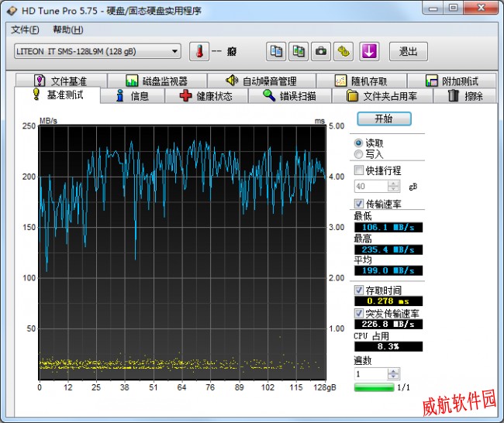Toggle the 存取时间 checkbox
This screenshot has height=423, width=504.
[x=359, y=290]
